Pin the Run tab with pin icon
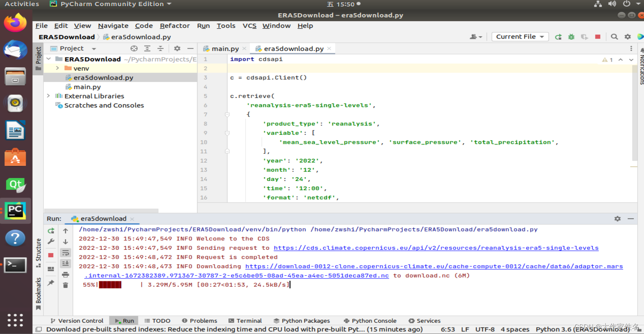Screen dimensions: 644x334 tap(51, 283)
